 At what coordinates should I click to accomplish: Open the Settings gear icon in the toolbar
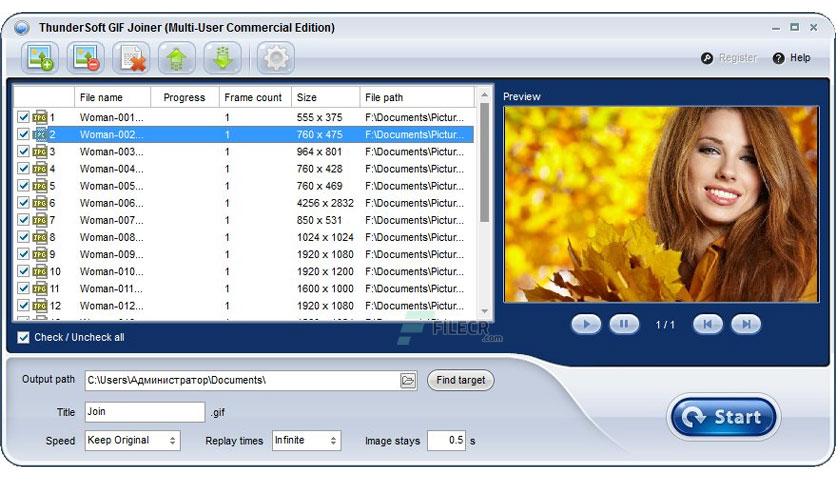coord(276,58)
